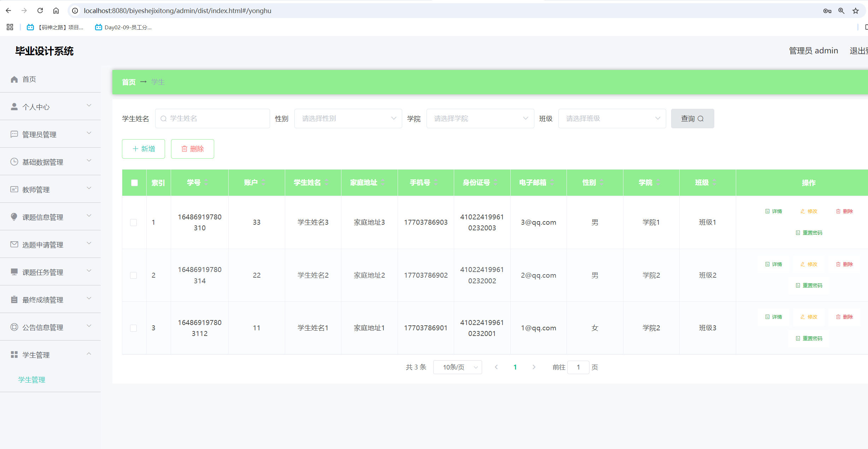The width and height of the screenshot is (868, 449).
Task: Check the checkbox for 学生姓名1 row
Action: [133, 328]
